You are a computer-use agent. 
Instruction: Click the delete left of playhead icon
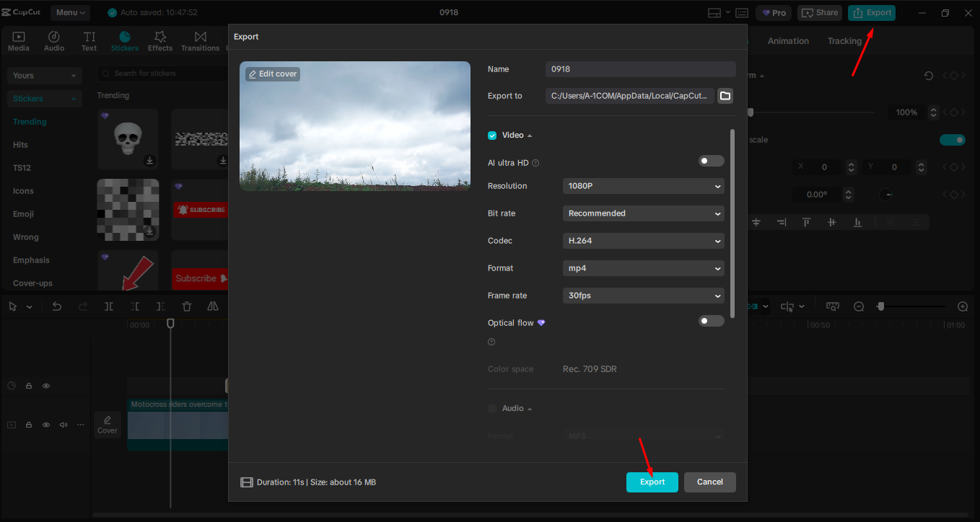[135, 306]
